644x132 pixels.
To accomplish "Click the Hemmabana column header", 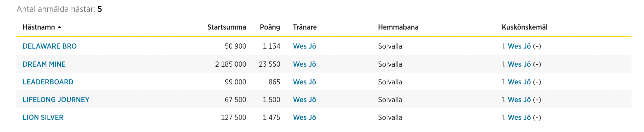I will coord(398,27).
